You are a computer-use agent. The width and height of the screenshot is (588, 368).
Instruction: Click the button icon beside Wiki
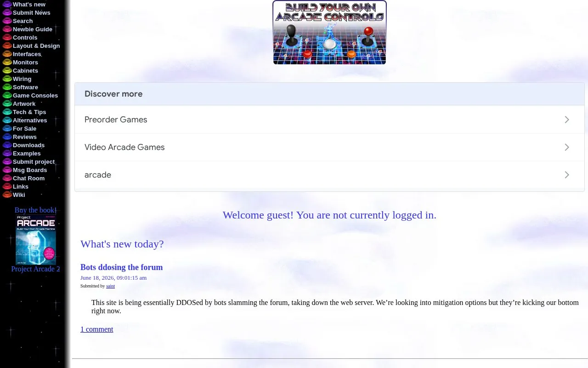pyautogui.click(x=7, y=195)
